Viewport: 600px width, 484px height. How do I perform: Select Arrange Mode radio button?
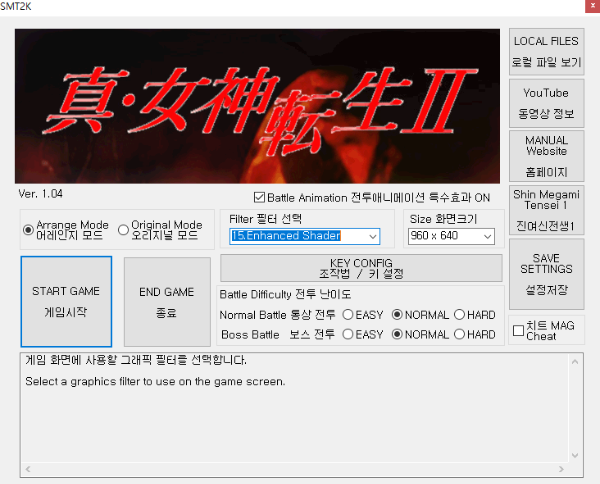(28, 230)
